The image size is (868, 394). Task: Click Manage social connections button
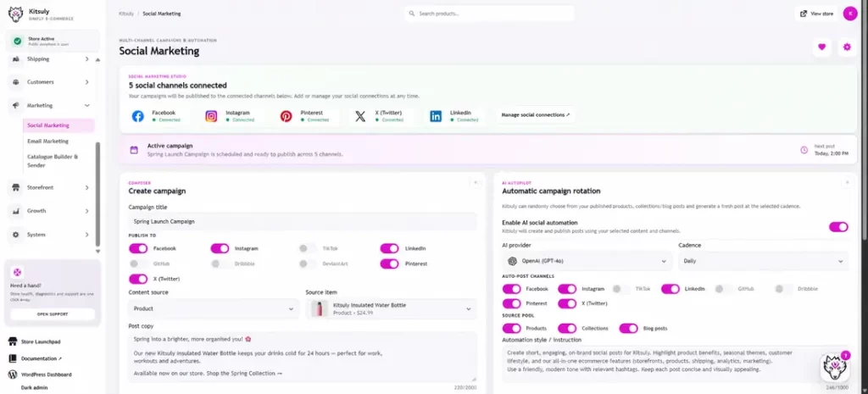[x=536, y=115]
